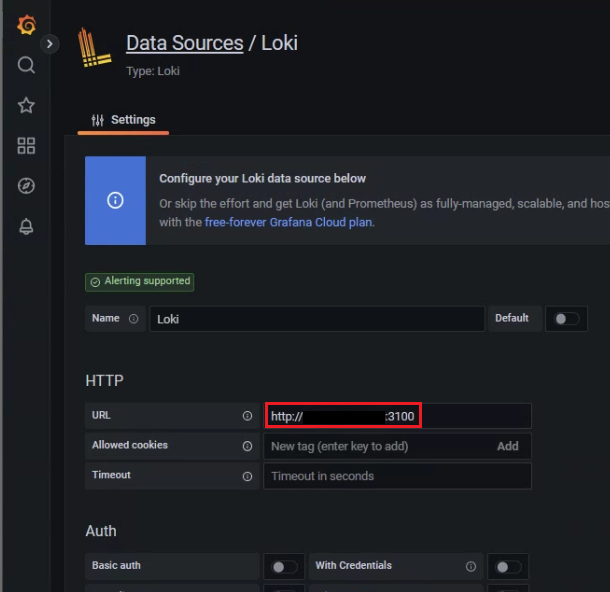Open the Alerting bell icon

(x=26, y=226)
